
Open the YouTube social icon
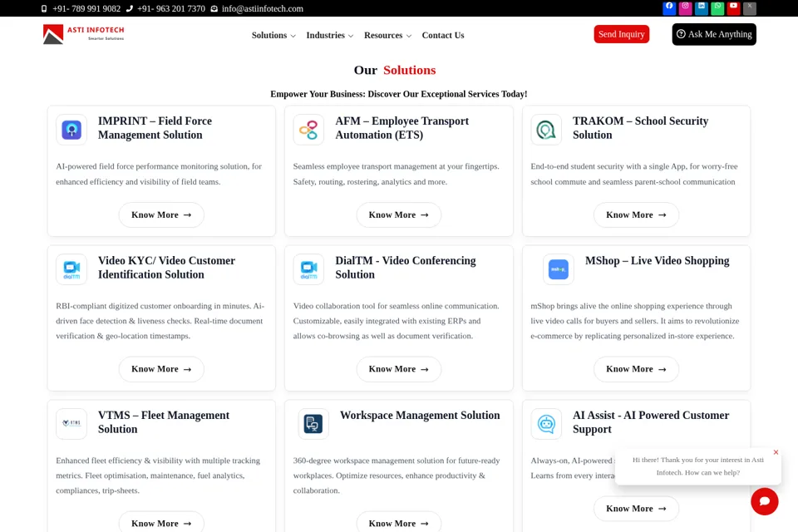[733, 7]
